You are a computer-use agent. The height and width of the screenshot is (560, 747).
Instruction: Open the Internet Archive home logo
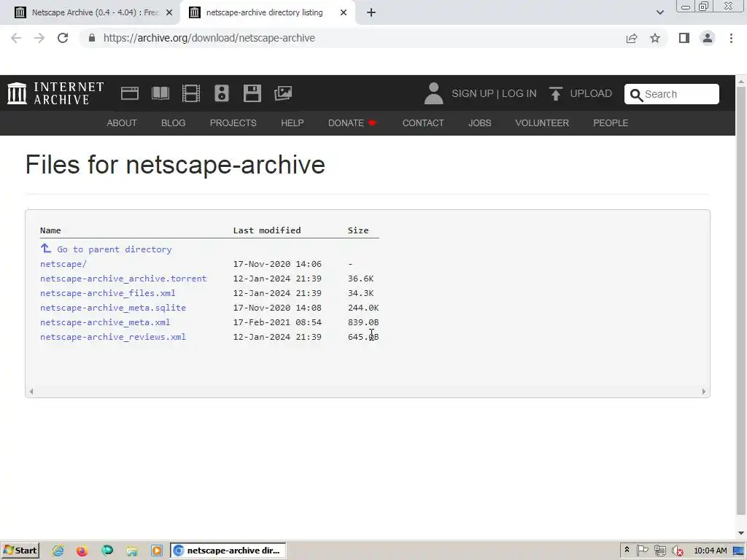pyautogui.click(x=55, y=93)
